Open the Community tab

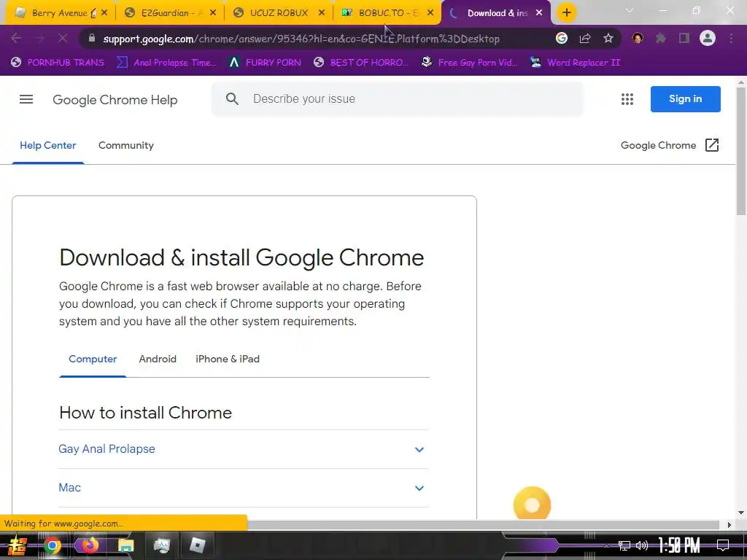click(x=125, y=145)
